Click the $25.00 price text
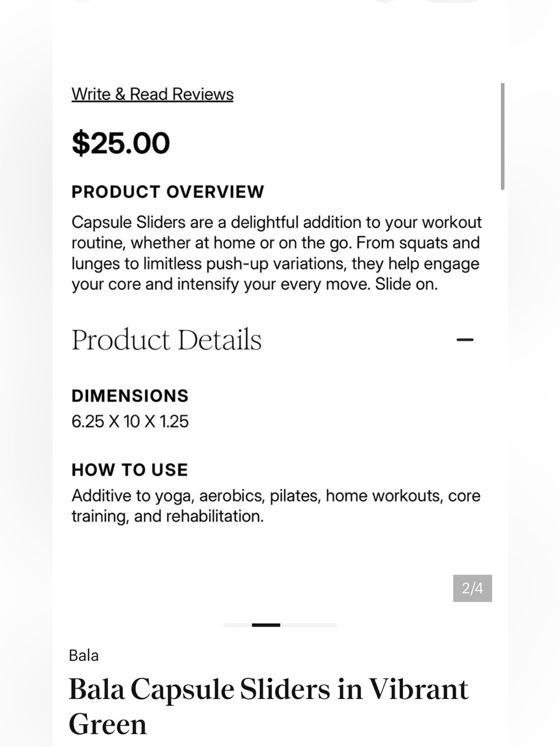The height and width of the screenshot is (747, 560). [121, 143]
